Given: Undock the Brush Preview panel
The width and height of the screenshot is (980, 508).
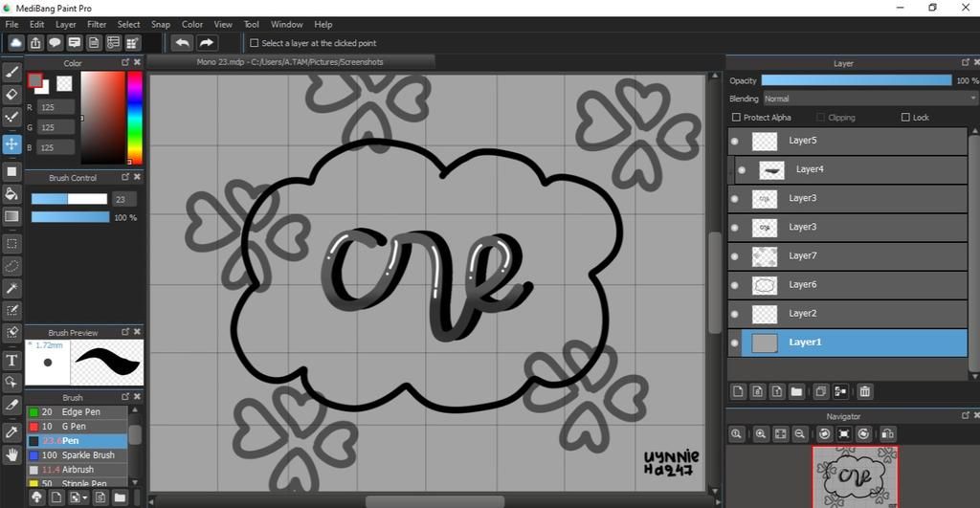Looking at the screenshot, I should (x=125, y=332).
